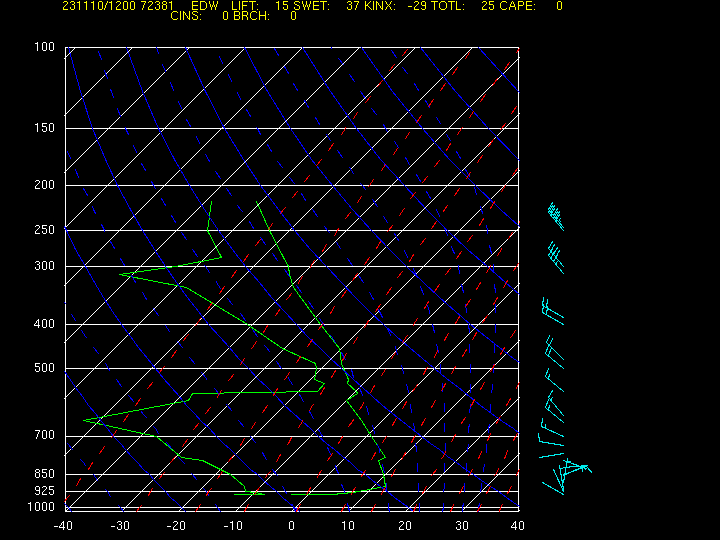This screenshot has height=540, width=720.
Task: Click the -20 temperature axis label
Action: (176, 526)
